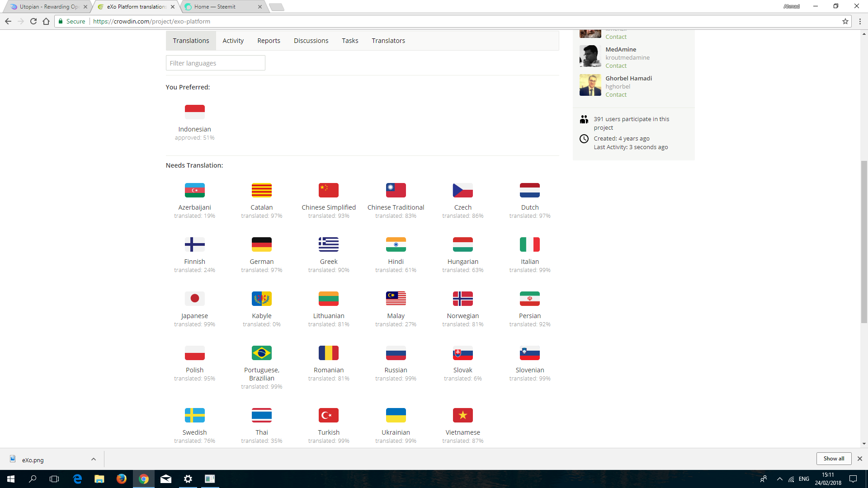
Task: Switch to the Translations tab
Action: click(x=191, y=41)
